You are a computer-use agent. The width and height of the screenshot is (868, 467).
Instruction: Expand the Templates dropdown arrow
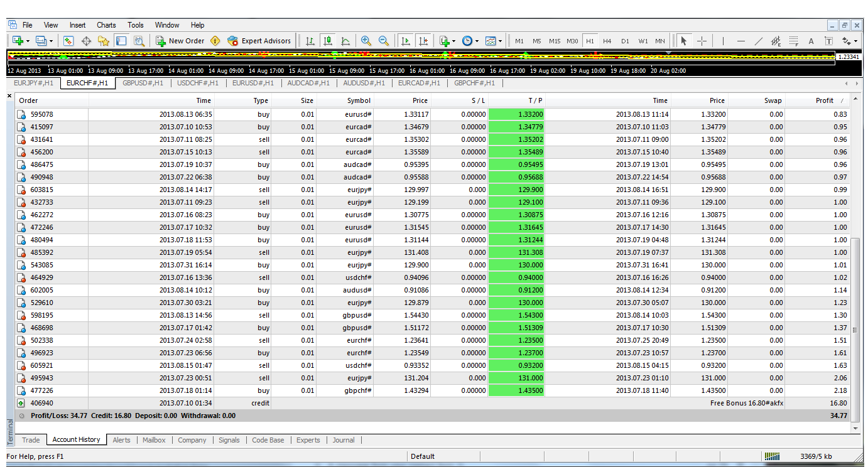pyautogui.click(x=500, y=41)
